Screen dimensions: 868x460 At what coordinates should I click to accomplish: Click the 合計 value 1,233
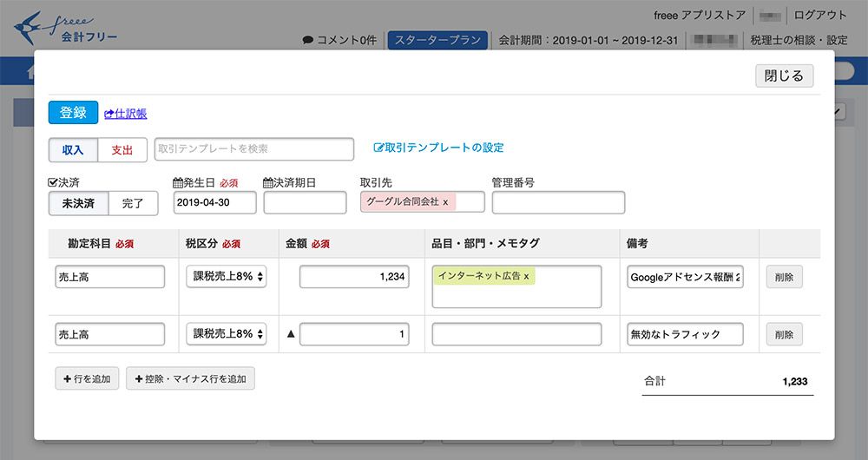click(795, 381)
